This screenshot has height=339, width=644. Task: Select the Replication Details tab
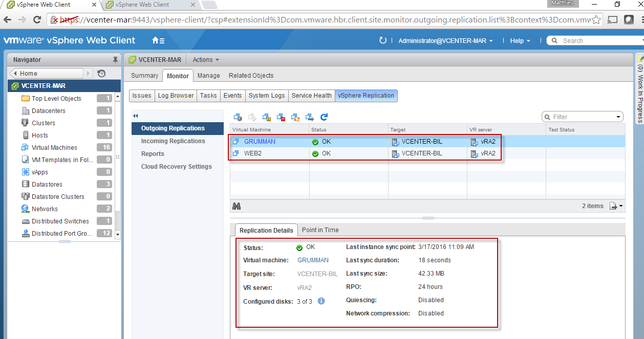pos(266,230)
